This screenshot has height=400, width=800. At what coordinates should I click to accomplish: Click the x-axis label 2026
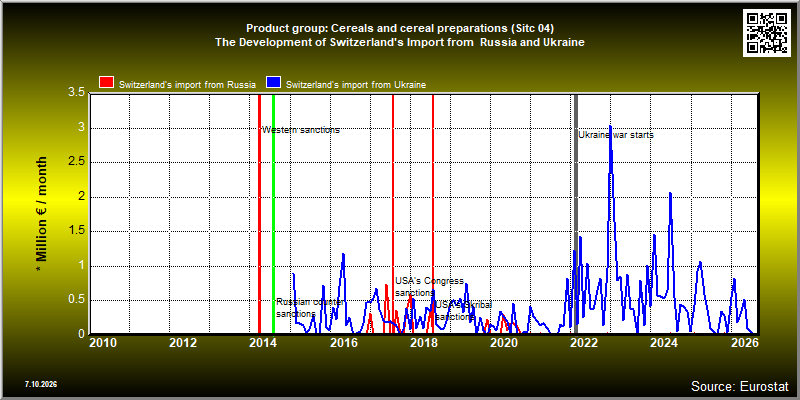pyautogui.click(x=744, y=343)
